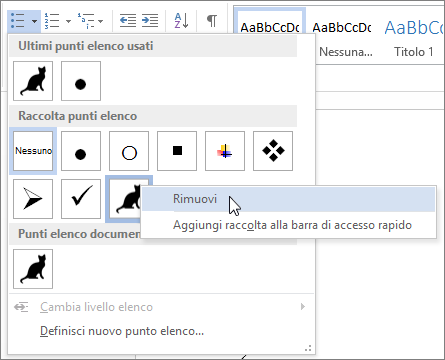Screen dimensions: 445x360
Task: Choose the four diamonds bullet
Action: (273, 151)
